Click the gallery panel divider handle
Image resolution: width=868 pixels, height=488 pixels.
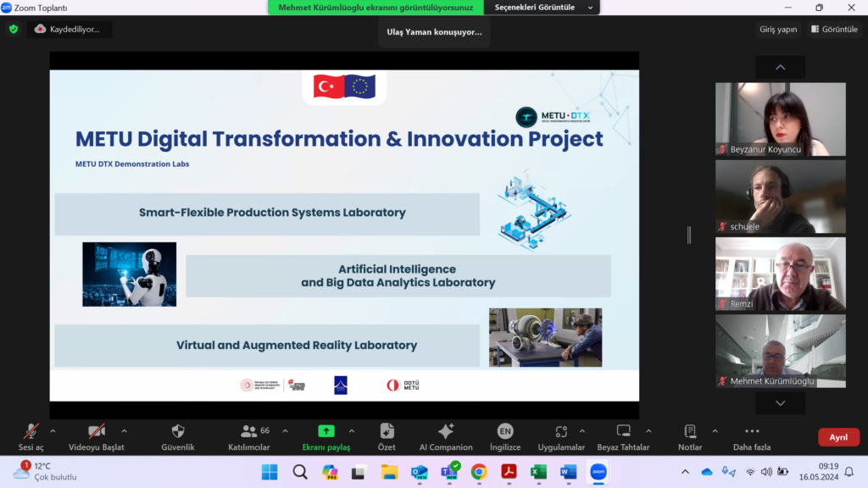pos(689,236)
